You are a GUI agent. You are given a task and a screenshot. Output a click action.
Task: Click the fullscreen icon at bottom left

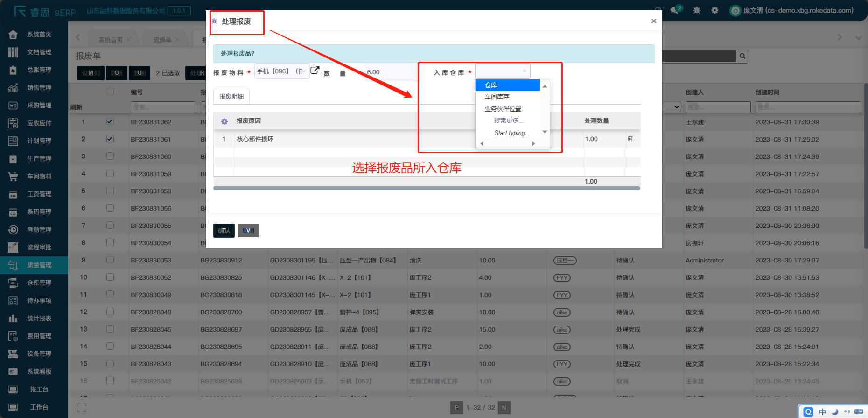click(x=82, y=408)
